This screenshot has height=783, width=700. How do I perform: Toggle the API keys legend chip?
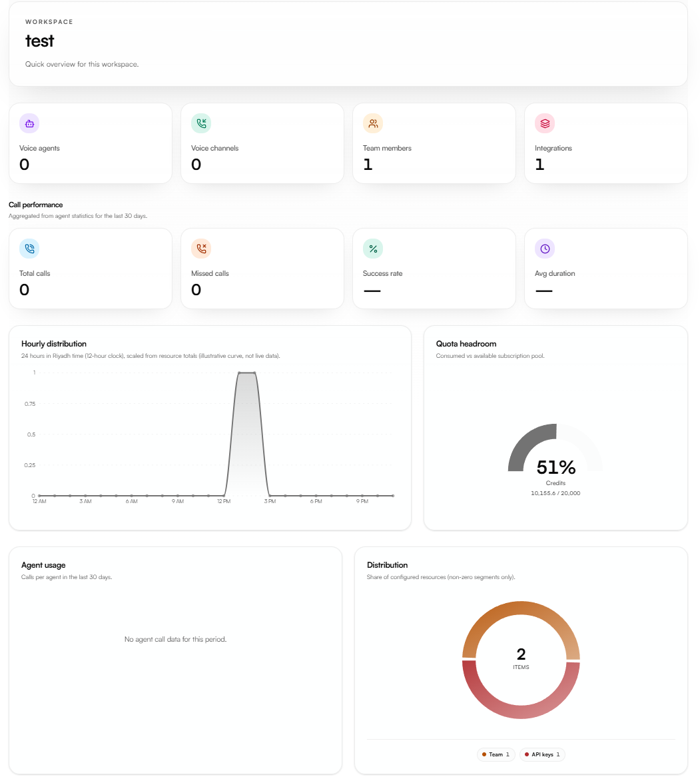[x=542, y=754]
